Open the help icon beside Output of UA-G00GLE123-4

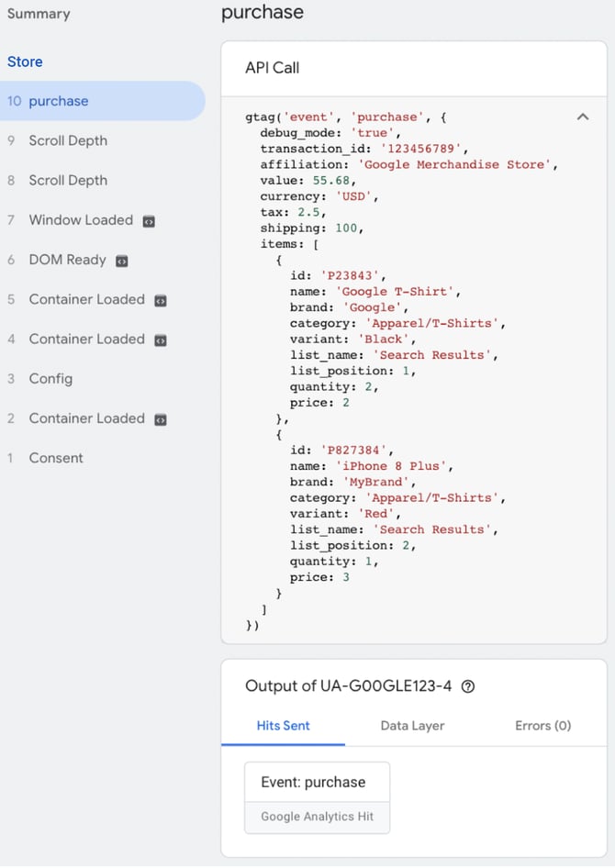point(467,686)
